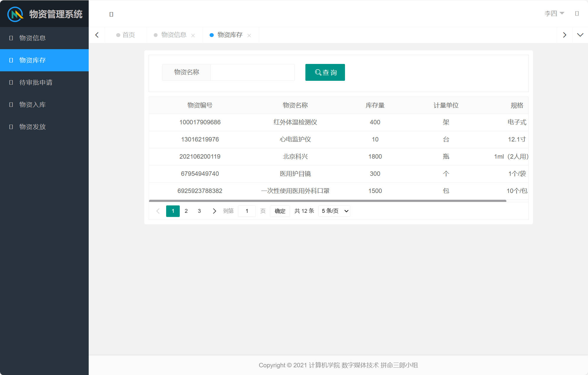The width and height of the screenshot is (588, 375).
Task: Open 物资发放 via its sidebar icon
Action: click(11, 127)
